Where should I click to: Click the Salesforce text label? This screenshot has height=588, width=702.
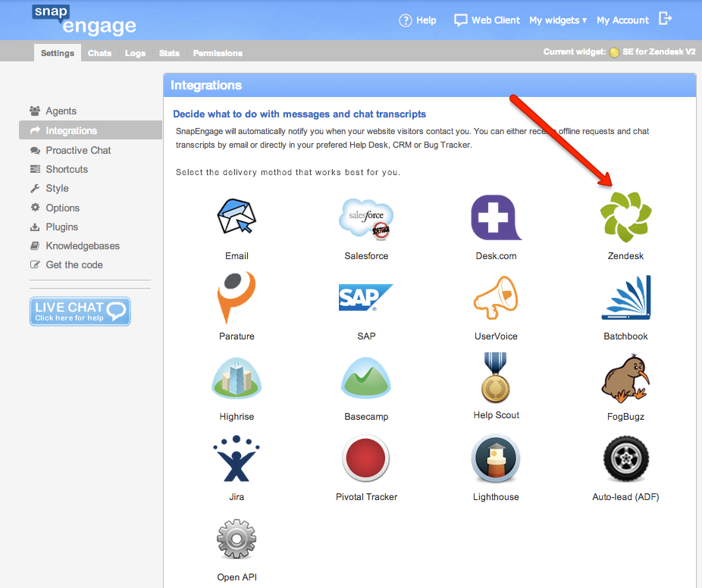pos(366,256)
